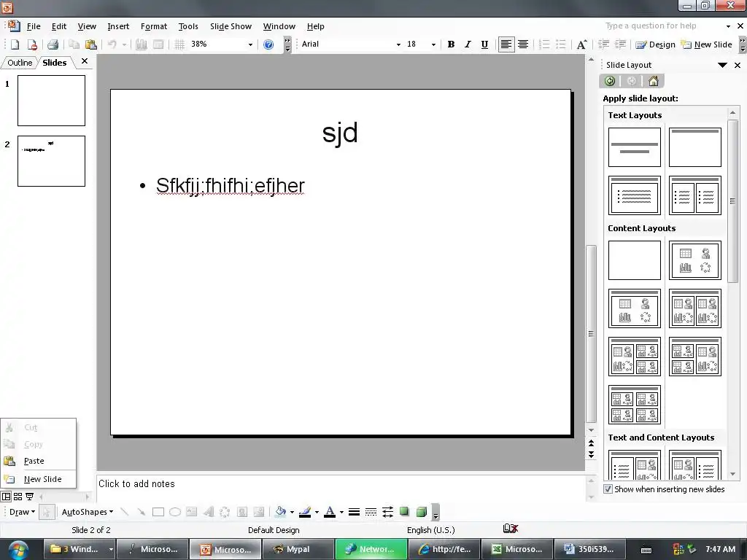Open PowerPoint Help question mark icon
This screenshot has height=560, width=747.
click(268, 44)
